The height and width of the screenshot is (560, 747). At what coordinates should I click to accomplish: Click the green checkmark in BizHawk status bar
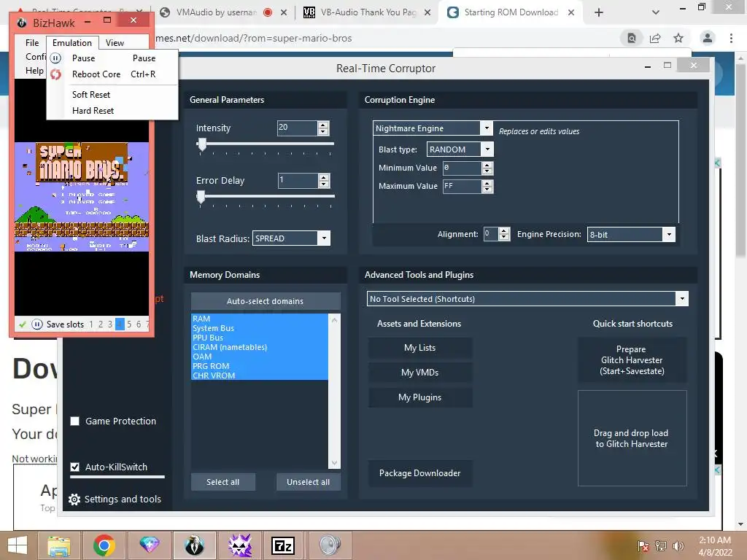[22, 324]
